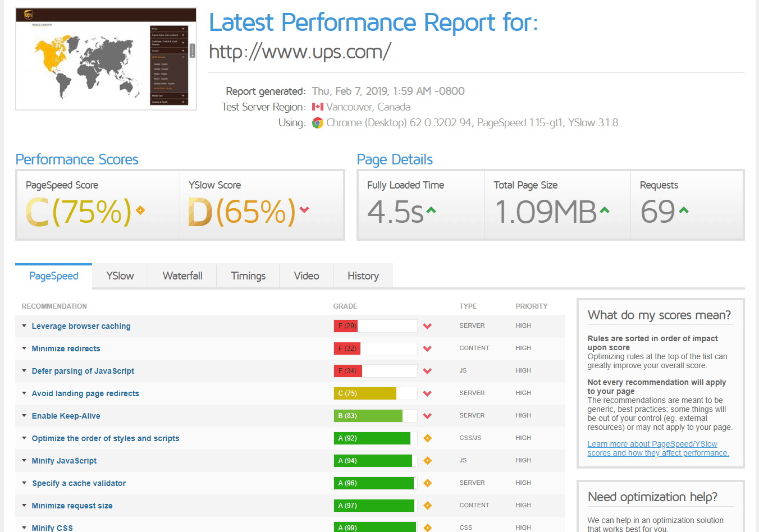Click the YSlow score down-arrow indicator
Screen dimensions: 759x532
304,210
